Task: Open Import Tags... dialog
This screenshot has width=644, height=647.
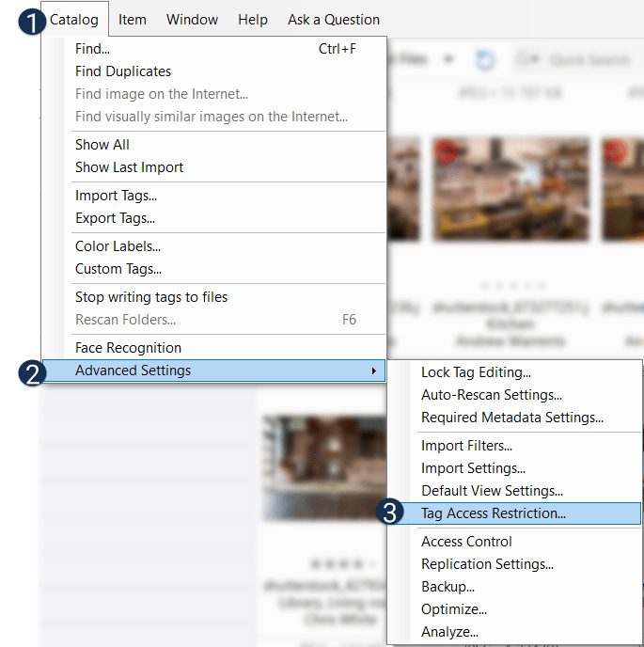Action: [x=116, y=196]
